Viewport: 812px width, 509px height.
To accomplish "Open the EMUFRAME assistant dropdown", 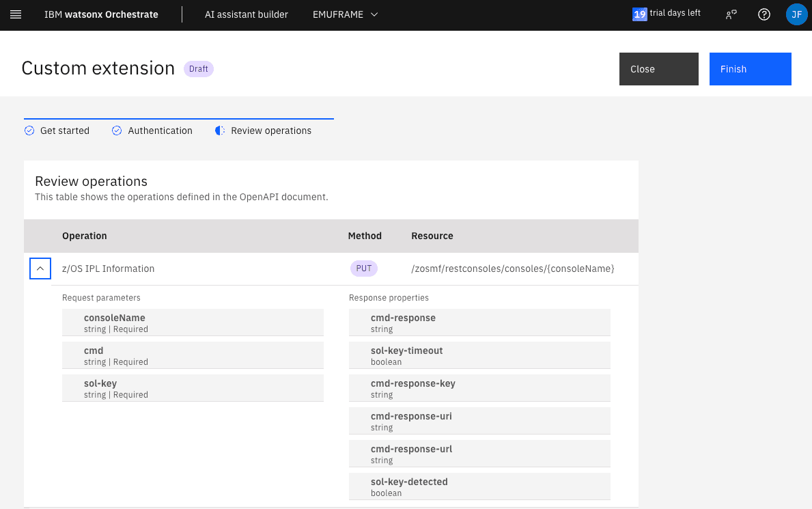I will pyautogui.click(x=345, y=14).
